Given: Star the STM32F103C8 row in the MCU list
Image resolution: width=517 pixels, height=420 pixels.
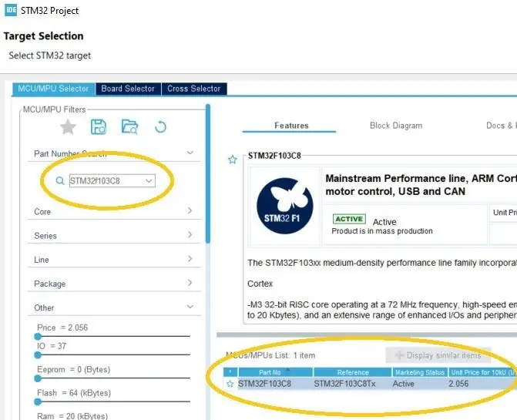Looking at the screenshot, I should 230,384.
